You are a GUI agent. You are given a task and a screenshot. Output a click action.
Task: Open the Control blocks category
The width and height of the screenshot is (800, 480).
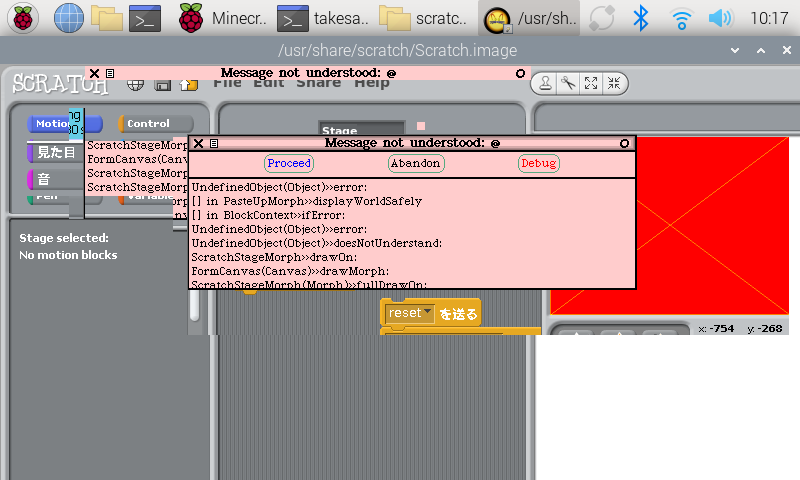coord(156,123)
